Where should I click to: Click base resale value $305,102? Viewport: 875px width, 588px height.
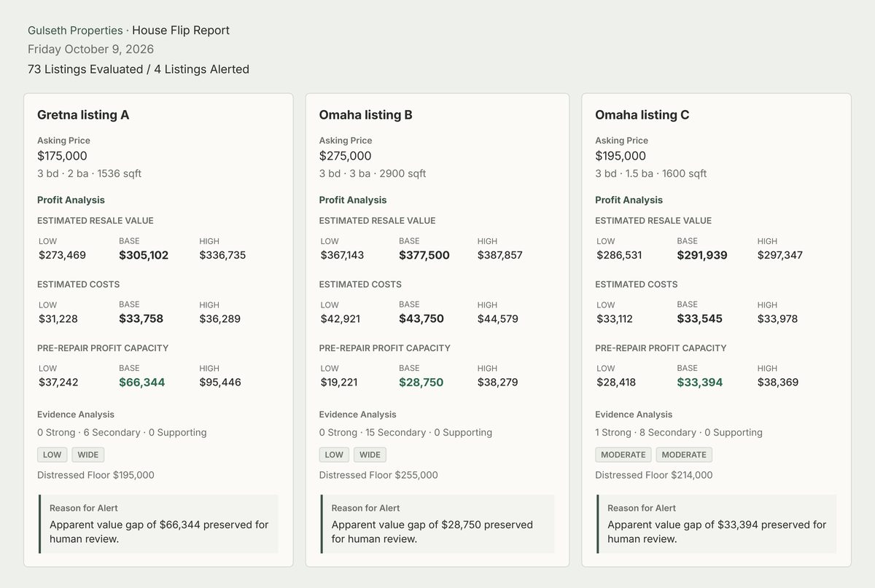click(144, 255)
